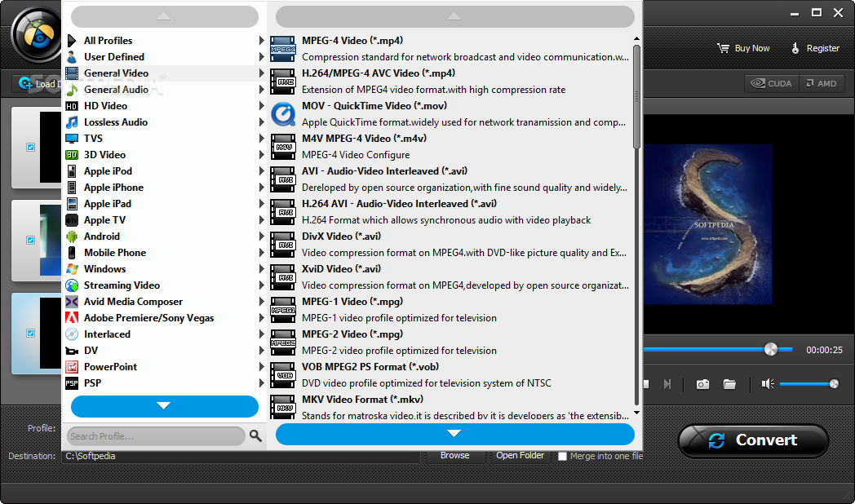Click the format list vertical scrollbar
Image resolution: width=855 pixels, height=504 pixels.
(636, 95)
